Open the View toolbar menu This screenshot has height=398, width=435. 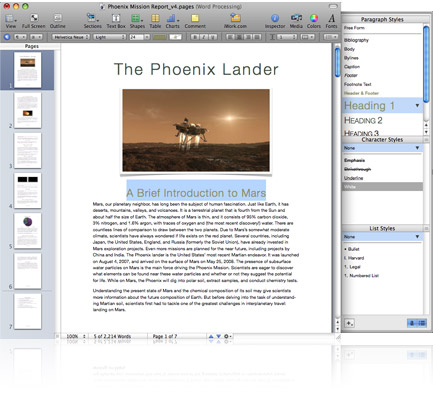[11, 21]
